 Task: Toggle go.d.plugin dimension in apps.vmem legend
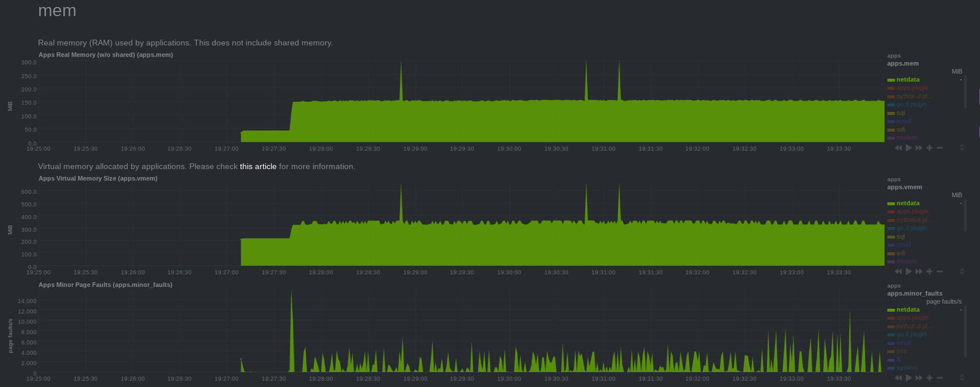911,228
